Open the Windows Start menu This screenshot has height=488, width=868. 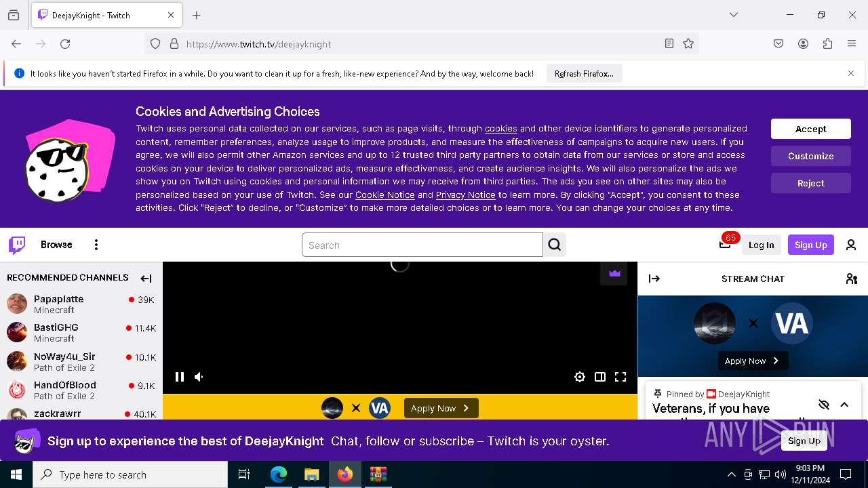coord(16,474)
